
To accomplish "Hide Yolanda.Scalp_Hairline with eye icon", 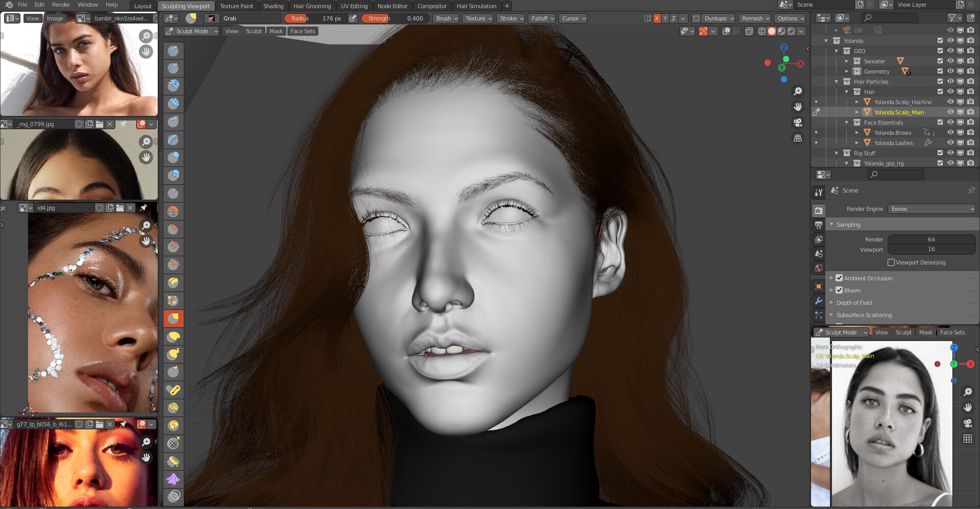I will pos(950,102).
